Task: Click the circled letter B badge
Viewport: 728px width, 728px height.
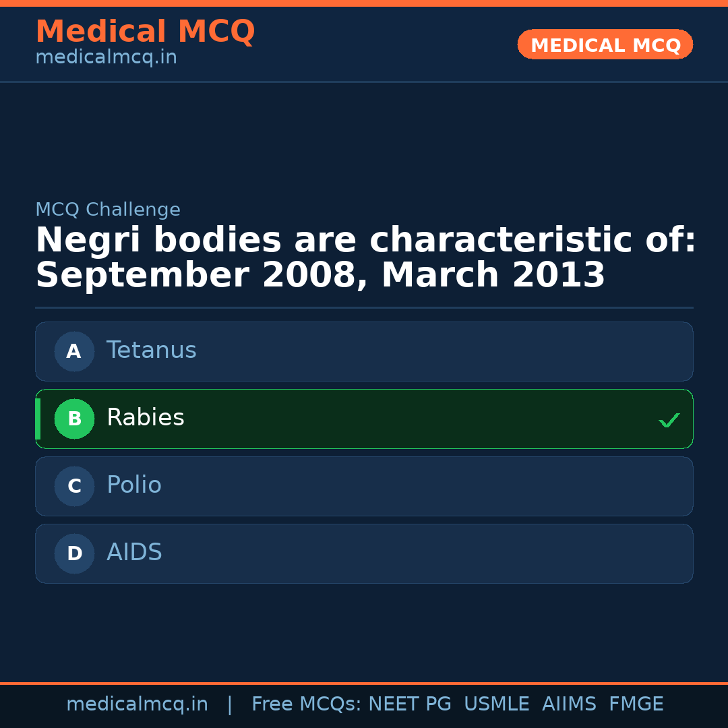Action: [x=74, y=419]
